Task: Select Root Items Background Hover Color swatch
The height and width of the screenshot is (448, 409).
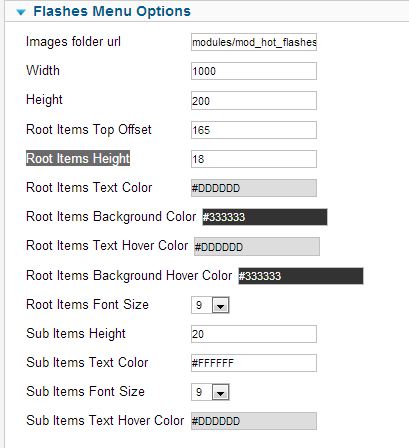Action: pyautogui.click(x=301, y=276)
